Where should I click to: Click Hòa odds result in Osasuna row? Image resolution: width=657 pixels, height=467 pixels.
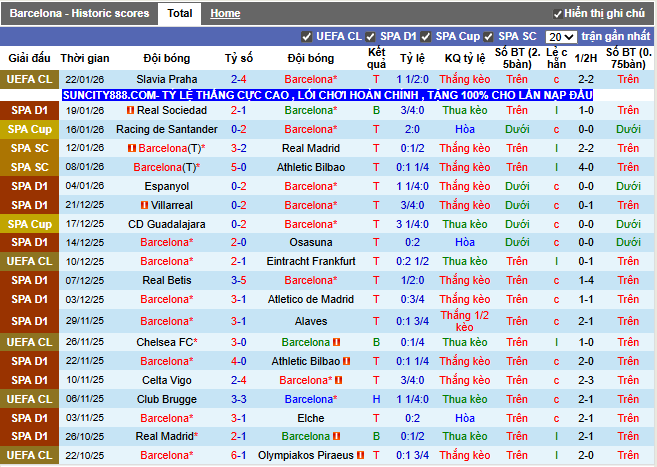[x=465, y=243]
